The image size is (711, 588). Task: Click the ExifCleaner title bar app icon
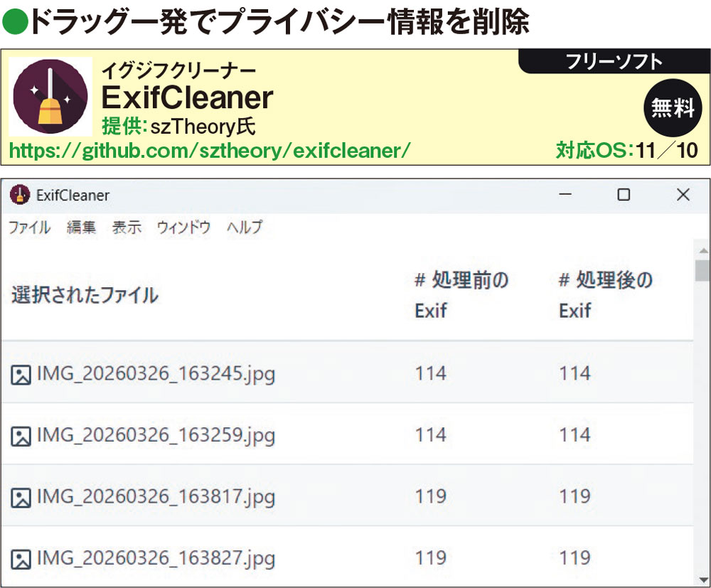click(x=20, y=195)
